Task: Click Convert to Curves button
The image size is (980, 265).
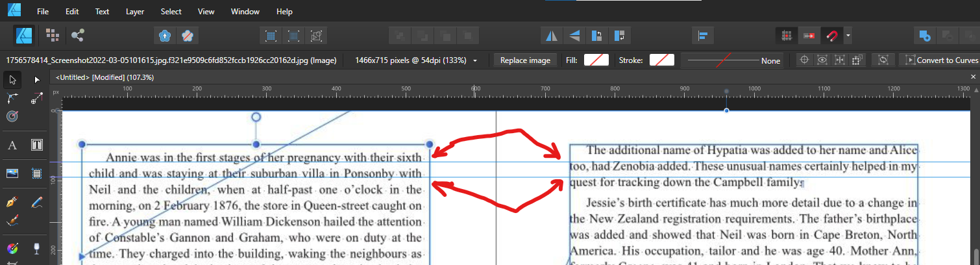Action: tap(940, 60)
